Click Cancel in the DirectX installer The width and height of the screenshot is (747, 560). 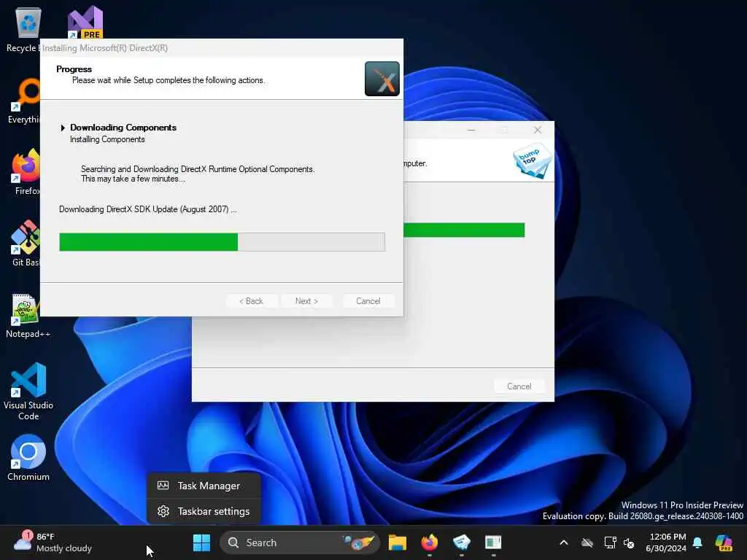click(368, 301)
